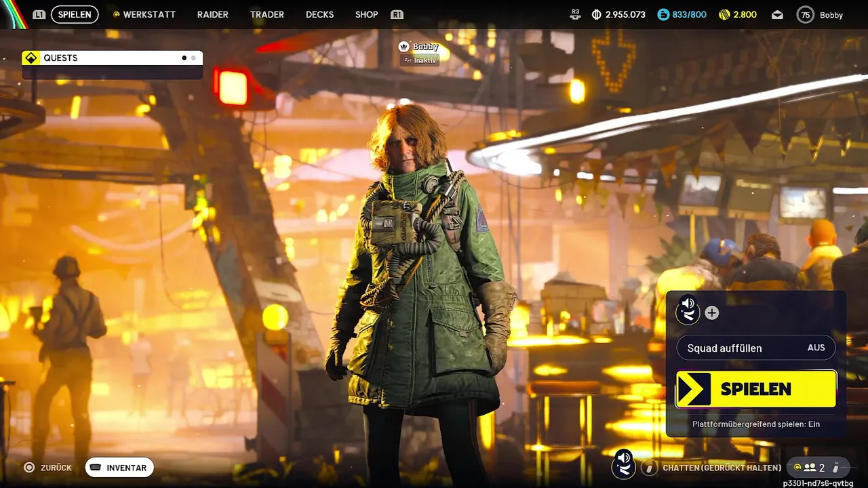
Task: Click the ZURÜCK back label
Action: click(56, 468)
